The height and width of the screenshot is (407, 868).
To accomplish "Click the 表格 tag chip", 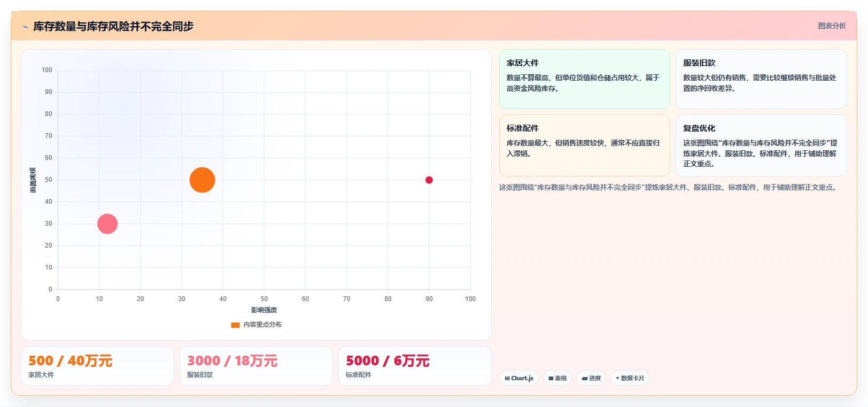I will tap(557, 378).
